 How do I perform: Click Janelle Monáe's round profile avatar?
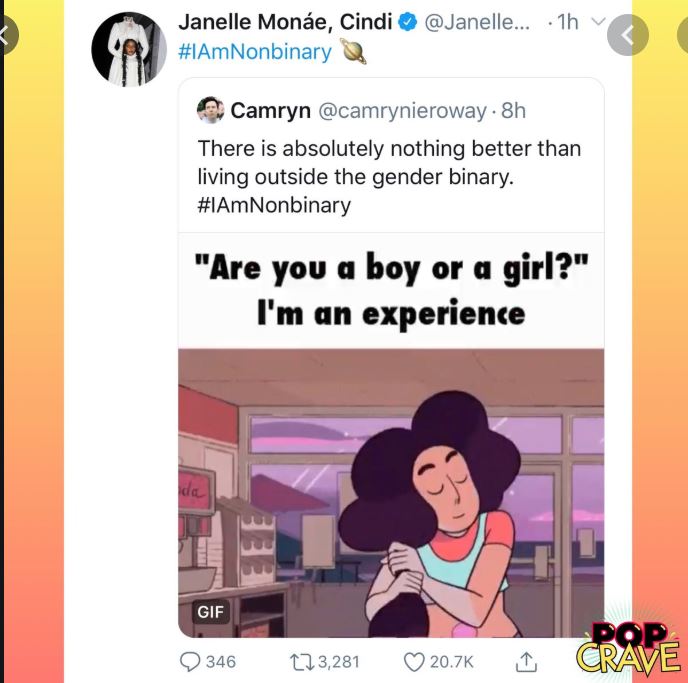[129, 49]
